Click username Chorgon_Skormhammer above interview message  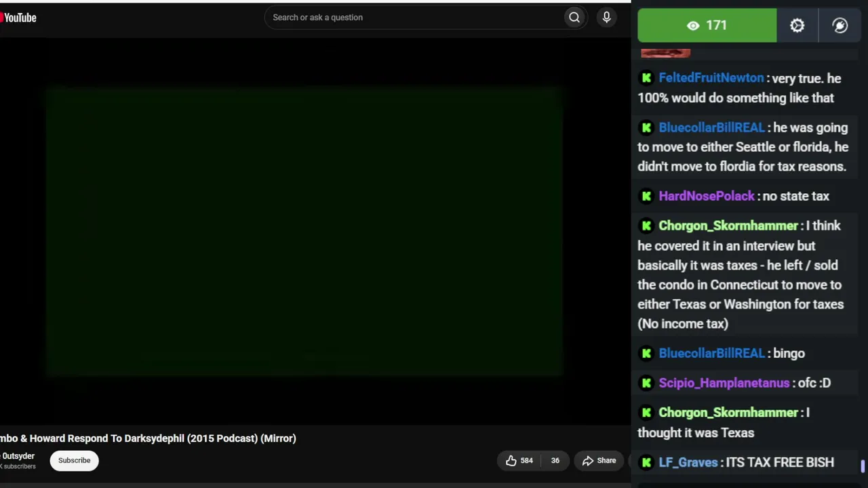(728, 226)
